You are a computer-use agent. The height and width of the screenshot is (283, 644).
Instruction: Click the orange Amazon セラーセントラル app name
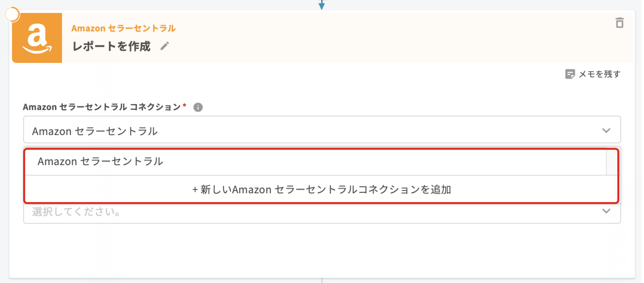124,28
